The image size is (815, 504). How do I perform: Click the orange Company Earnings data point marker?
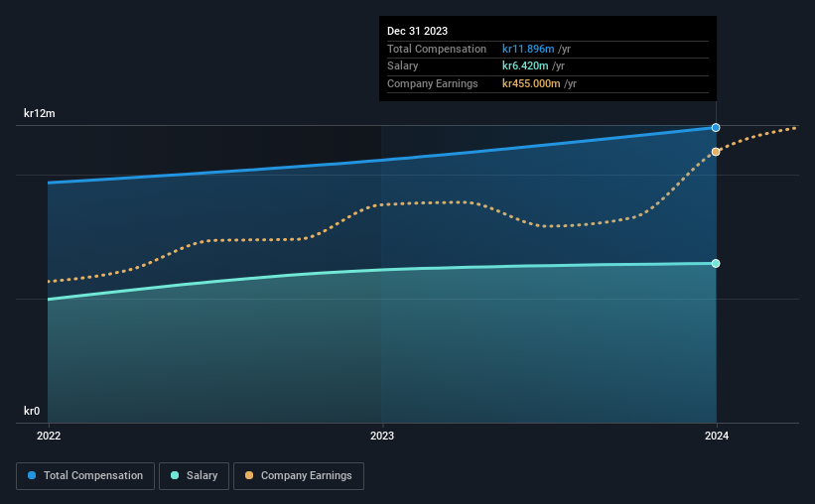pos(716,152)
